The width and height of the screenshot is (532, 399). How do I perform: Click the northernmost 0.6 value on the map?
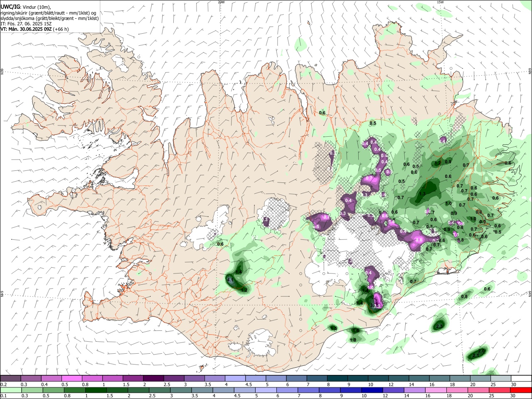[322, 113]
